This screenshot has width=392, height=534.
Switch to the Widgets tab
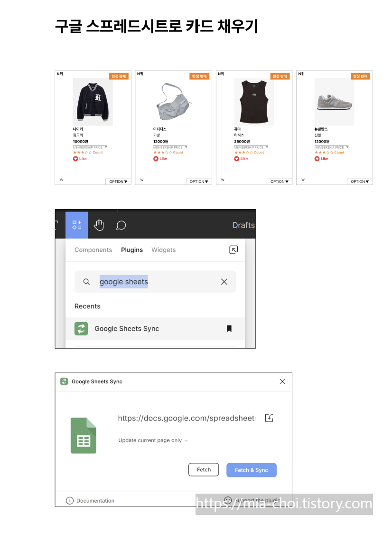163,249
